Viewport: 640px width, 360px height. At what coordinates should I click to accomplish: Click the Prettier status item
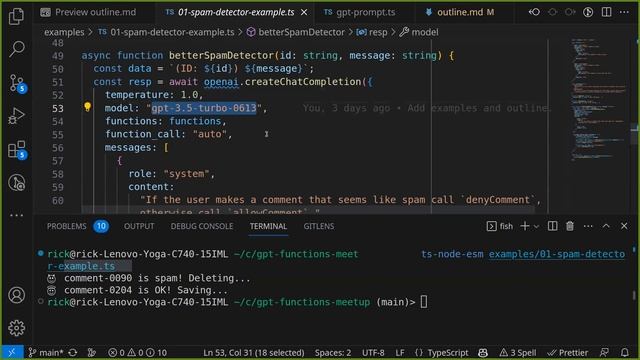[x=568, y=352]
